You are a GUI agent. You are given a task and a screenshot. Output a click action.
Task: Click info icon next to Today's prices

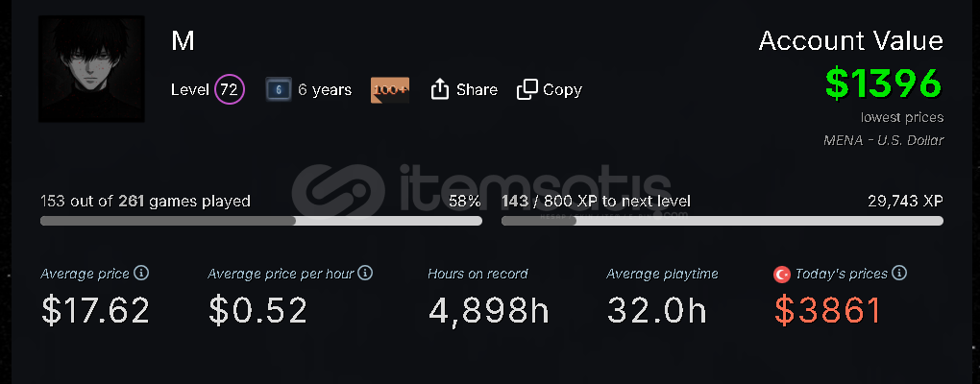point(899,273)
